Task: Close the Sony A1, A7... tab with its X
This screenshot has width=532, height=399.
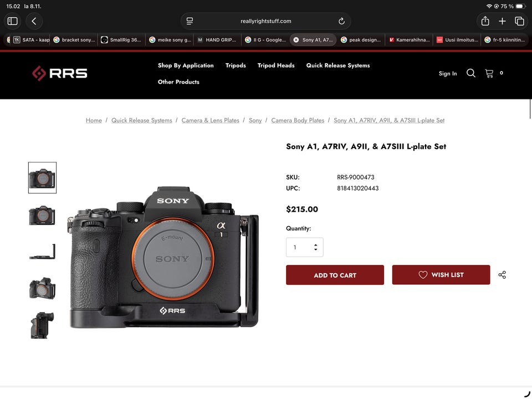Action: click(296, 40)
